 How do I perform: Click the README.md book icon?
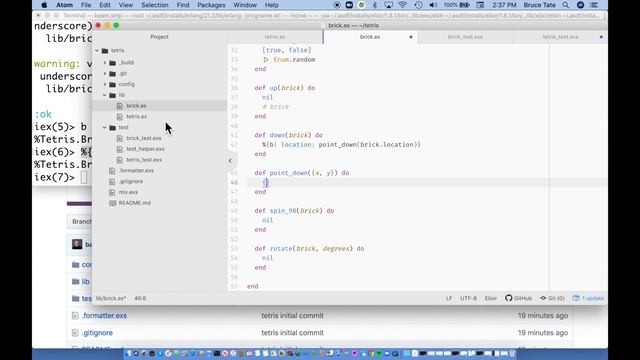(x=112, y=203)
